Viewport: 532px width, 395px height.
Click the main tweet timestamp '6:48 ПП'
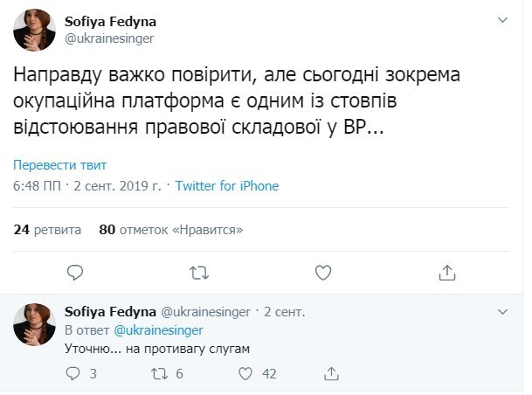(36, 186)
